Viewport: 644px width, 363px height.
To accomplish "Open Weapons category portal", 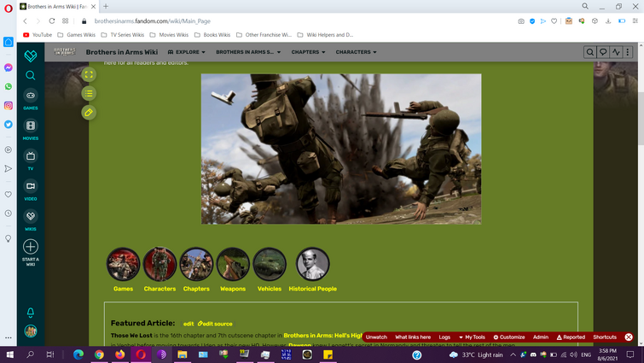I will coord(233,270).
